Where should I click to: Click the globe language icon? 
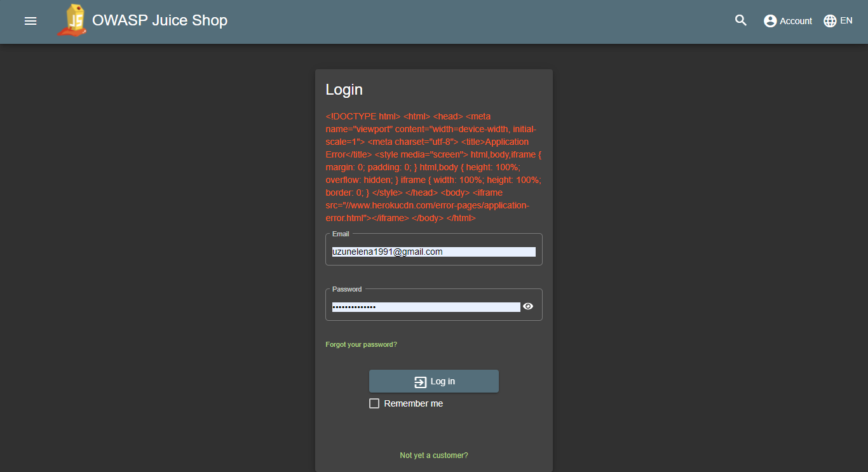point(829,20)
